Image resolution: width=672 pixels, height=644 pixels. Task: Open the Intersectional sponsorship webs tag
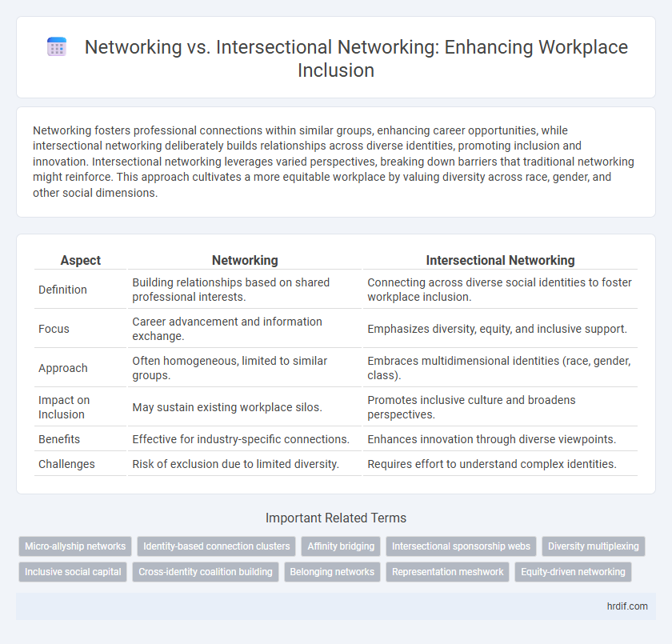point(461,546)
